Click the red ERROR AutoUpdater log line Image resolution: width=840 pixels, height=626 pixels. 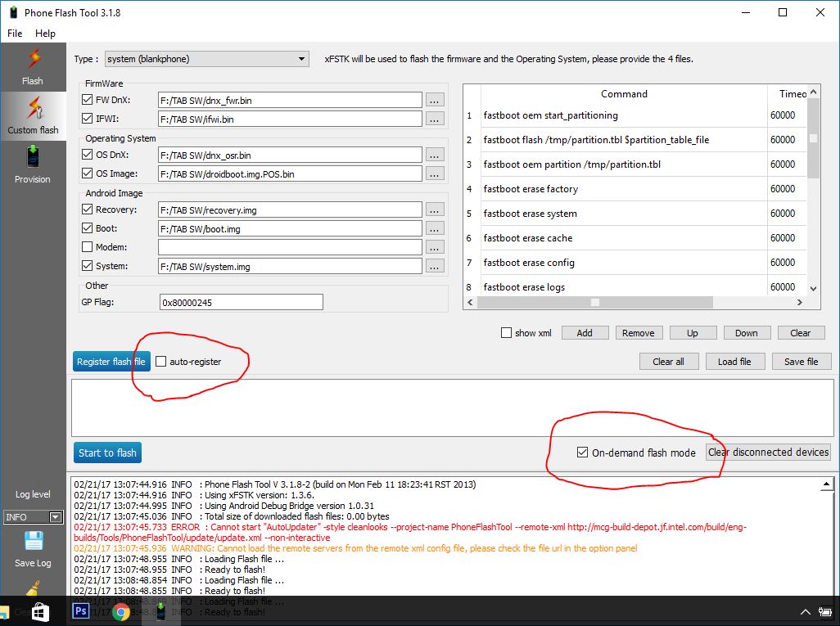pos(410,532)
